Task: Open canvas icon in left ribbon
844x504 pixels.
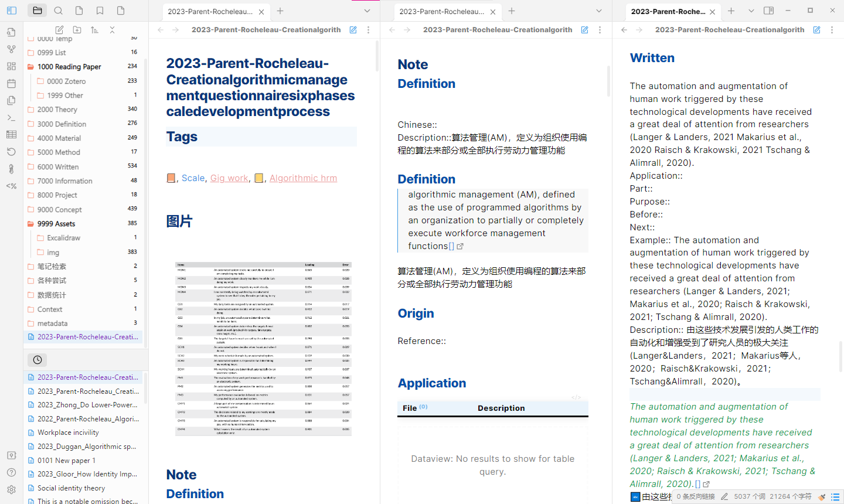Action: [11, 66]
